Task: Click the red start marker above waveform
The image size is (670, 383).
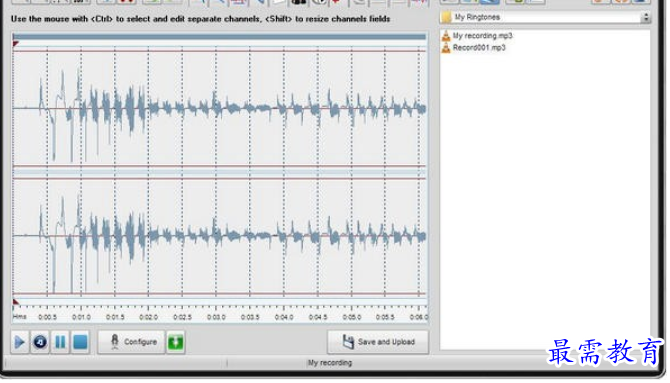Action: (16, 44)
